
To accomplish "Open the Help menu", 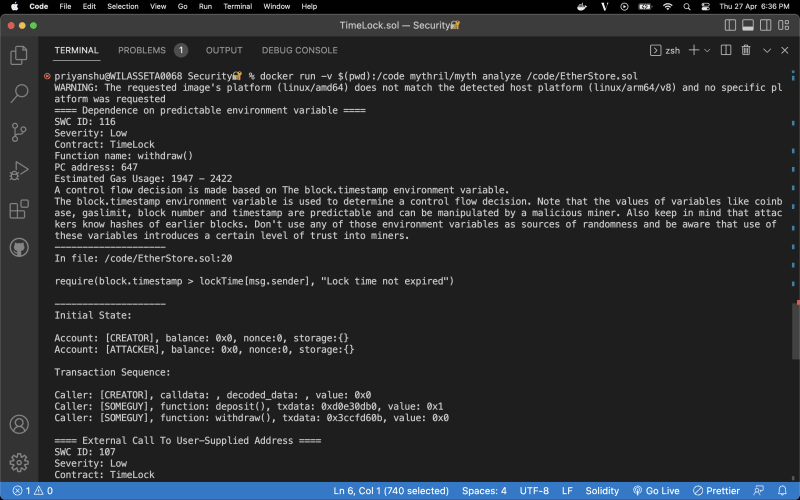I will pyautogui.click(x=309, y=6).
